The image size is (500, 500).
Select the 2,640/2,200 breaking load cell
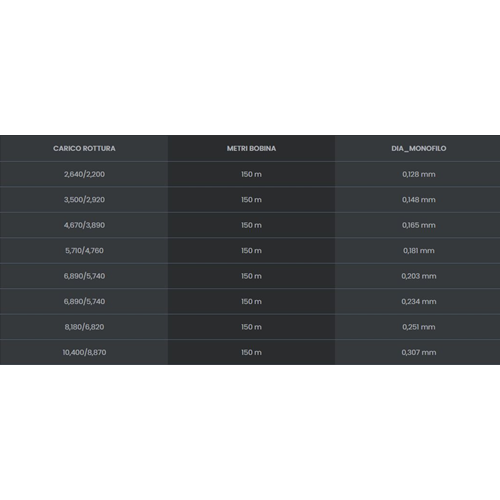[x=84, y=174]
